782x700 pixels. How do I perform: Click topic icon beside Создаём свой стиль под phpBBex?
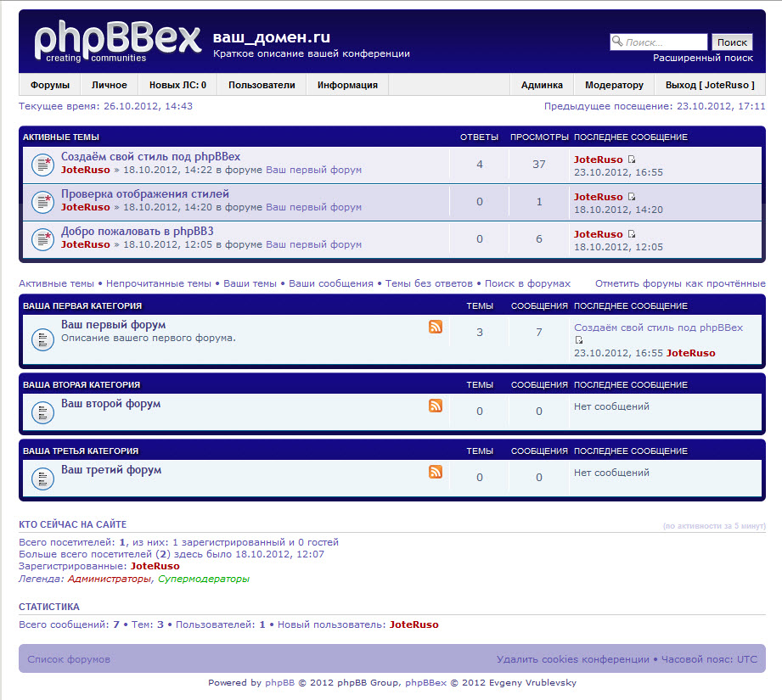(42, 164)
